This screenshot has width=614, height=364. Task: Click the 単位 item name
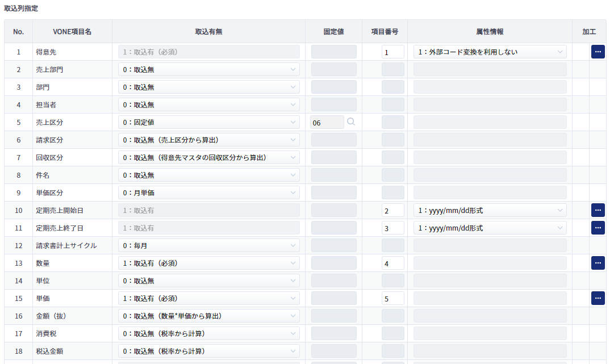tap(43, 281)
